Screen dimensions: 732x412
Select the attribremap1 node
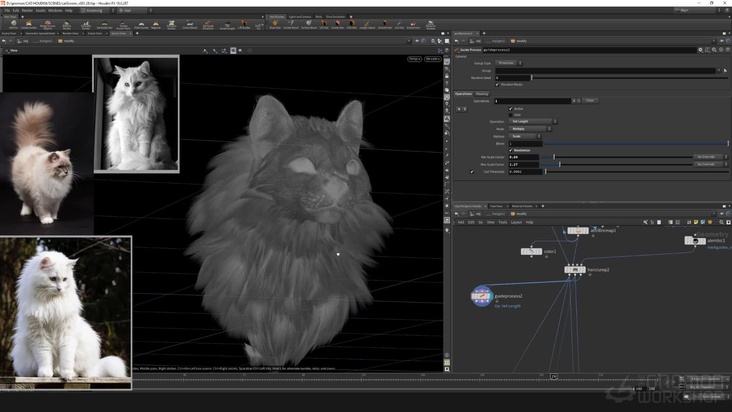pyautogui.click(x=578, y=230)
